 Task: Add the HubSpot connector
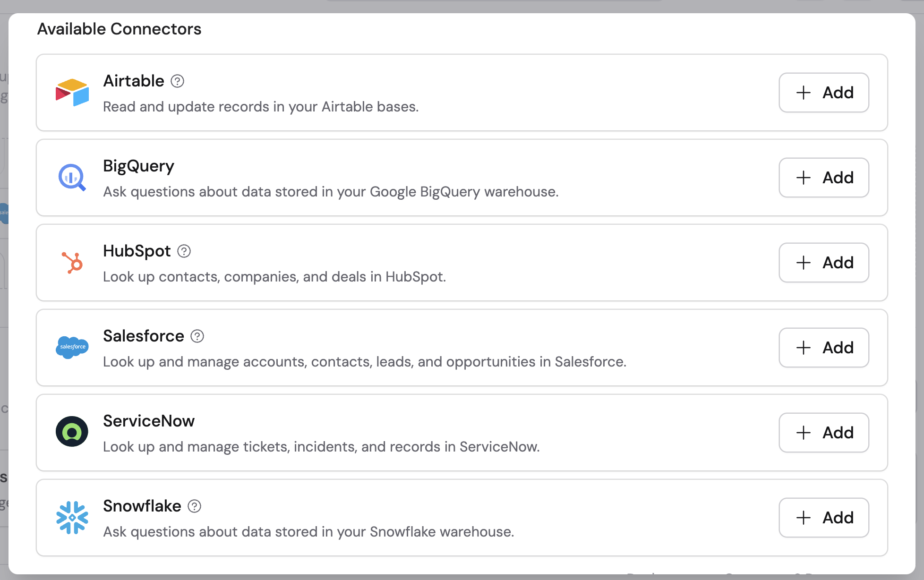click(x=823, y=263)
